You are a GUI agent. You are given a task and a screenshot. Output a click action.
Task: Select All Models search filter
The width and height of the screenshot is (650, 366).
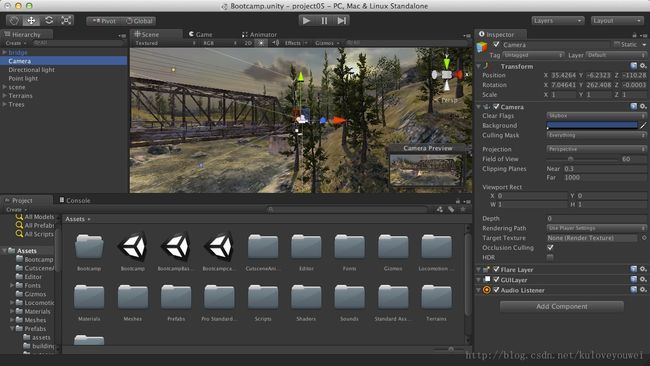point(35,217)
